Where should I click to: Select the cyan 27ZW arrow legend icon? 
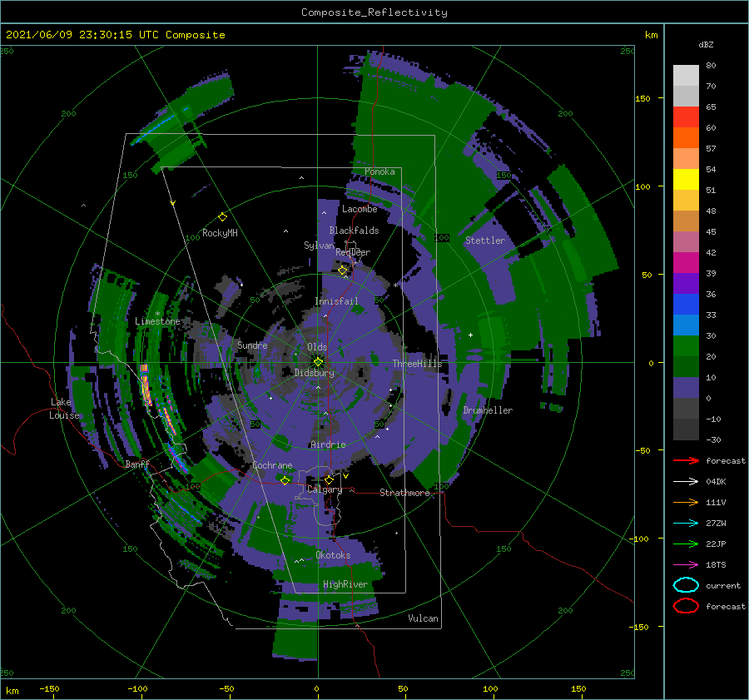pos(686,523)
